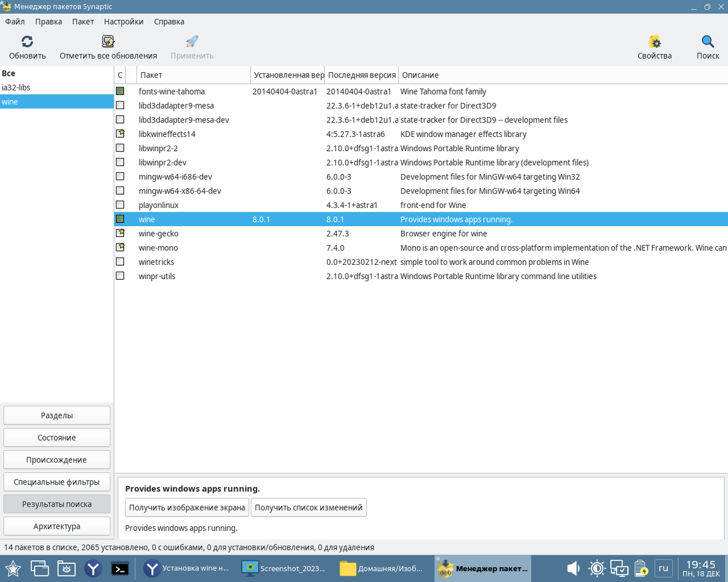The height and width of the screenshot is (582, 728).
Task: Click the Состояние filter button
Action: coord(57,437)
